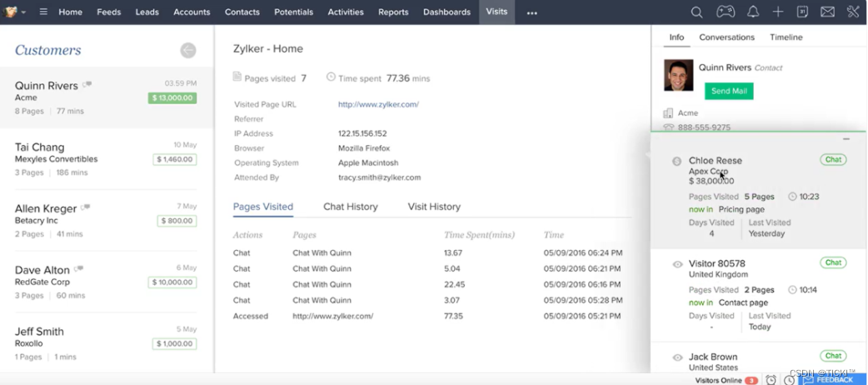Click Quinn Rivers profile photo
868x385 pixels.
pyautogui.click(x=678, y=75)
